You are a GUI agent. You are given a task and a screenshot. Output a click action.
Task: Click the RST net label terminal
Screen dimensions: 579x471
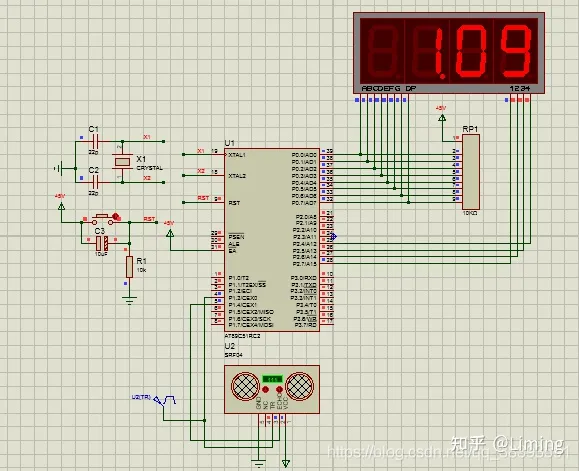pyautogui.click(x=150, y=219)
